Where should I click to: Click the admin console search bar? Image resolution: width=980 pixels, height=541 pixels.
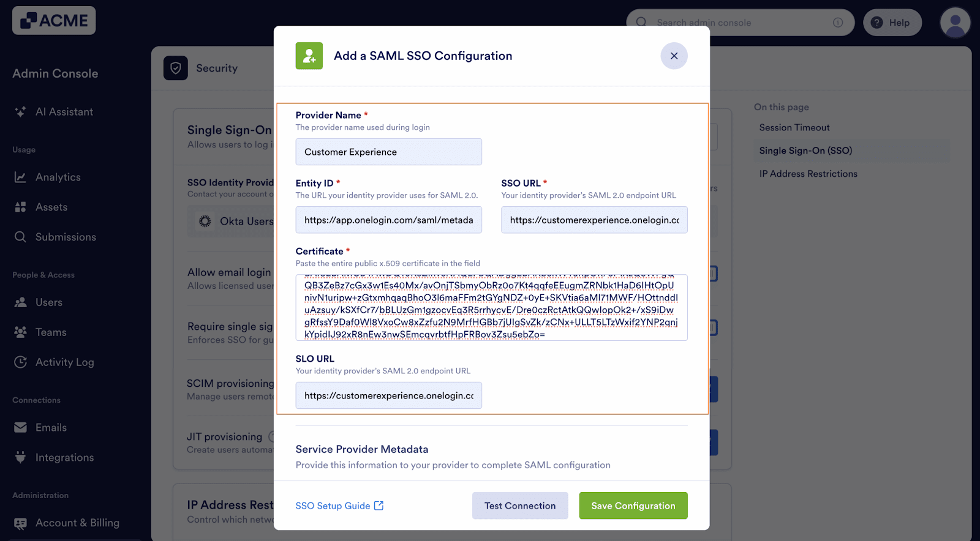click(x=735, y=22)
